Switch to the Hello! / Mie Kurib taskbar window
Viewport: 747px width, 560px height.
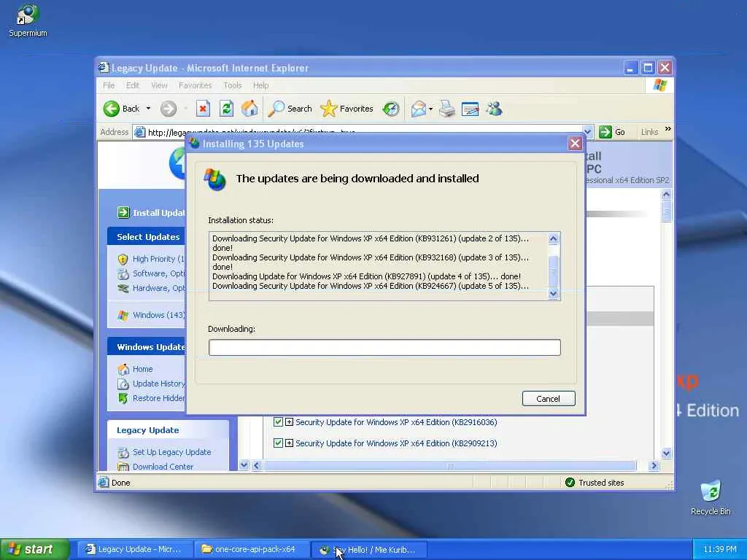click(370, 550)
